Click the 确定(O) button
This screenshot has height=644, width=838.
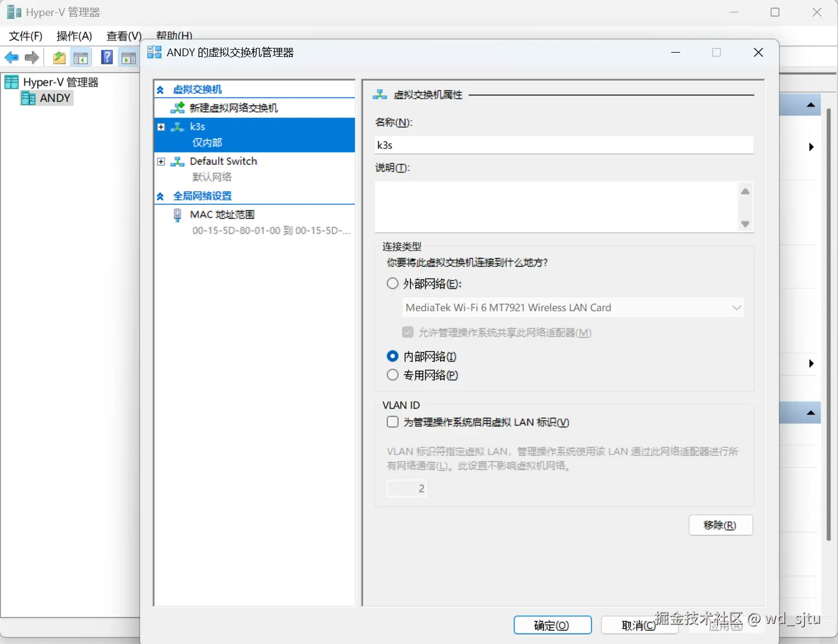coord(552,625)
